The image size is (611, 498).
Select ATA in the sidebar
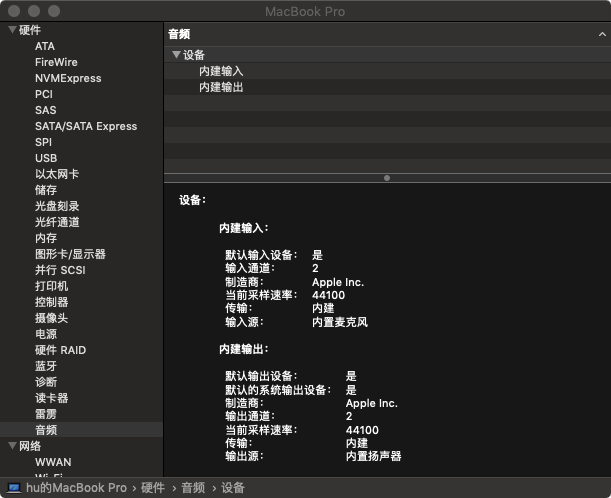coord(45,46)
